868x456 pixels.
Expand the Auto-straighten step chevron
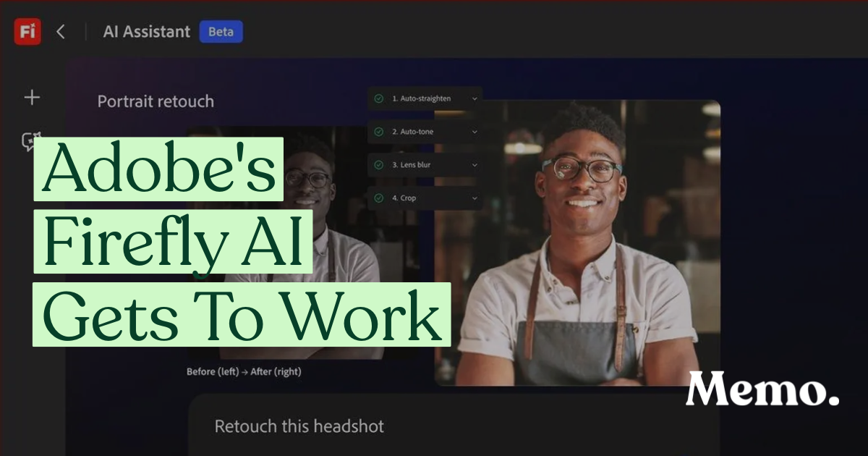[x=475, y=98]
